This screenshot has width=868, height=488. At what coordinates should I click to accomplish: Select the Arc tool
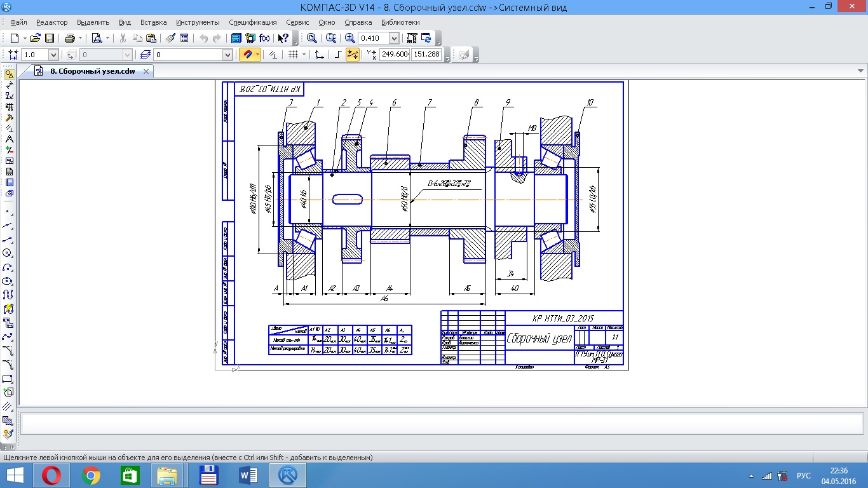coord(8,267)
